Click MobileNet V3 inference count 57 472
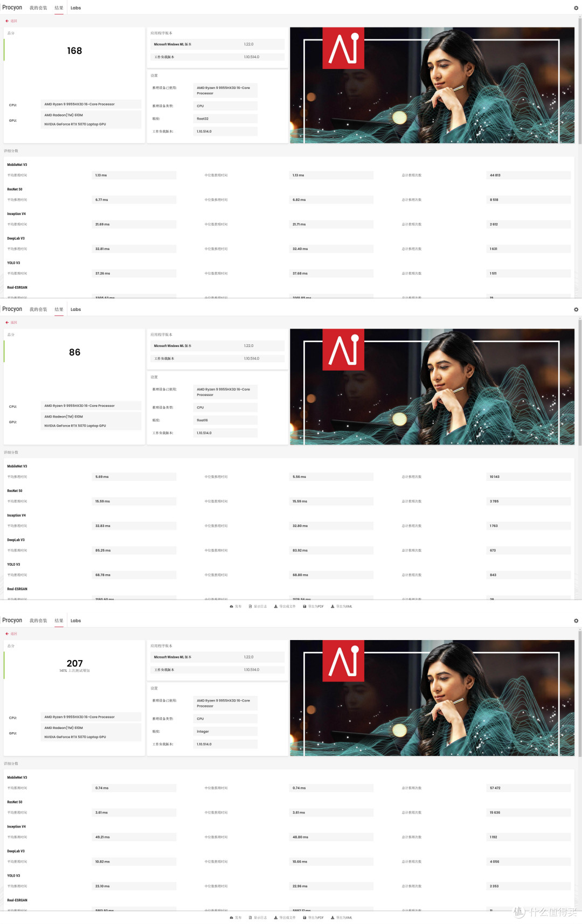 point(529,788)
